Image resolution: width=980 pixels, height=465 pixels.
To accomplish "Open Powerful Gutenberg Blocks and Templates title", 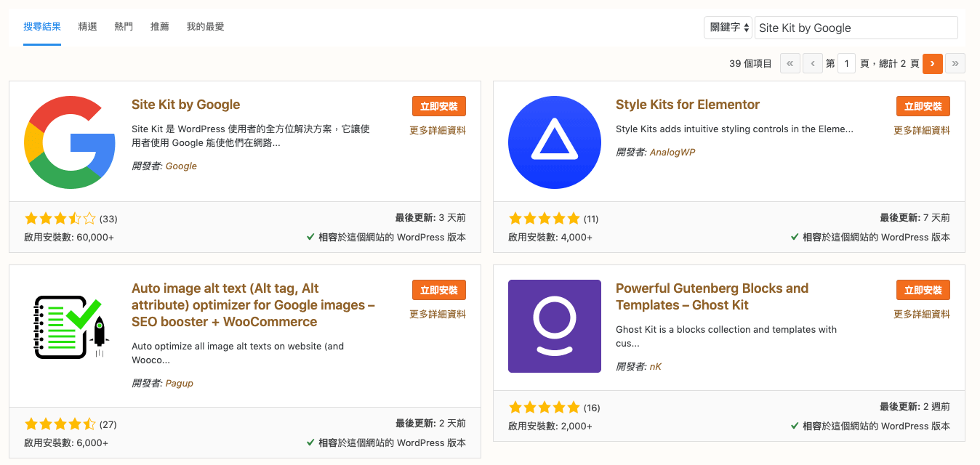I will coord(712,296).
